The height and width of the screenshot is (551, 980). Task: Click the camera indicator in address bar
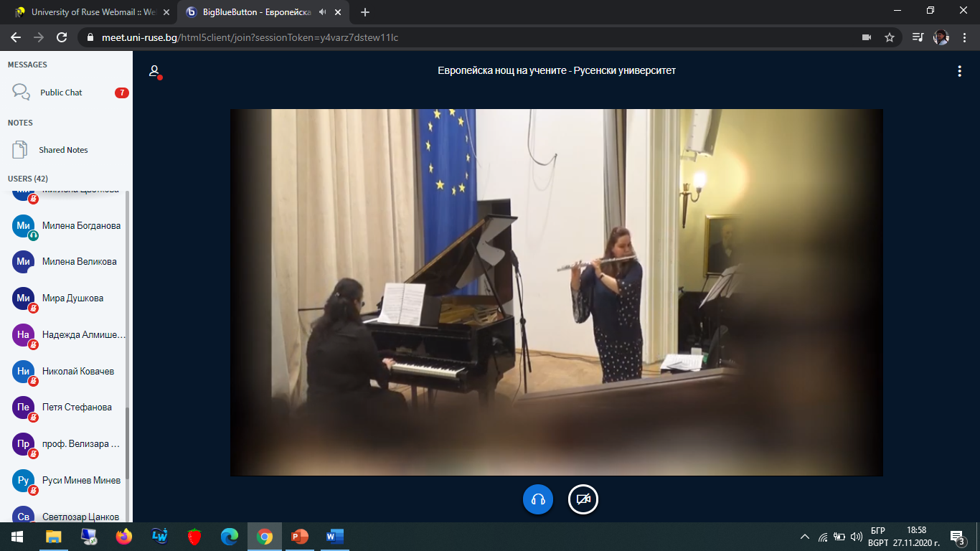click(866, 37)
